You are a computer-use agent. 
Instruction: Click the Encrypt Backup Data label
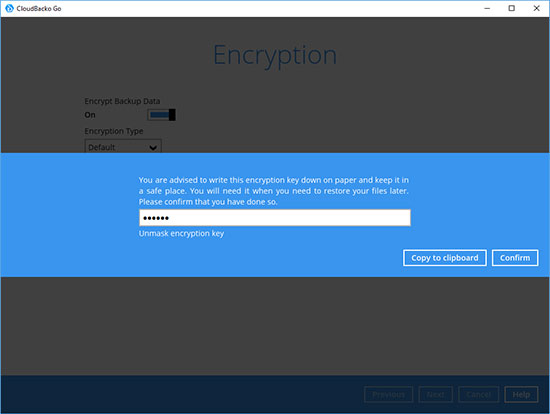tap(122, 101)
